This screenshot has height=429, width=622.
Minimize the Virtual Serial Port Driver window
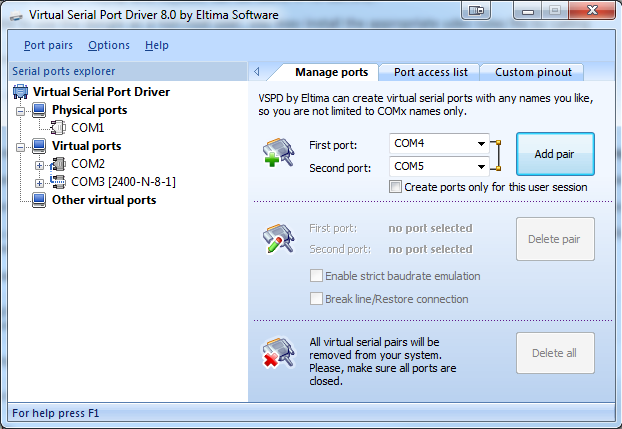pos(528,10)
